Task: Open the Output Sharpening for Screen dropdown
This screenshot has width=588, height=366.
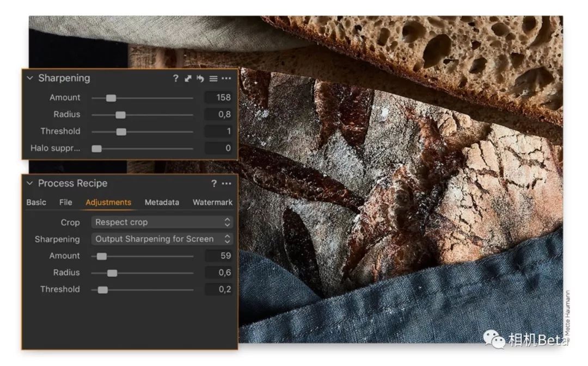Action: click(x=162, y=239)
